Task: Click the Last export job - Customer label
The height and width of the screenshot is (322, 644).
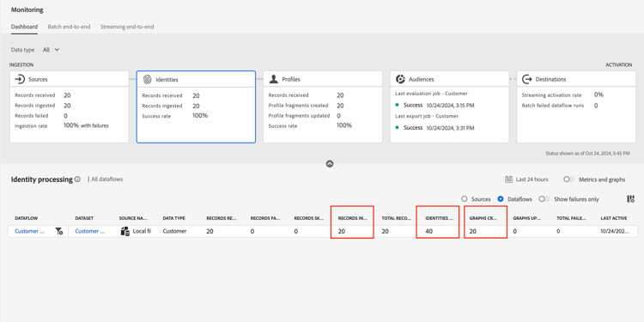Action: coord(426,116)
